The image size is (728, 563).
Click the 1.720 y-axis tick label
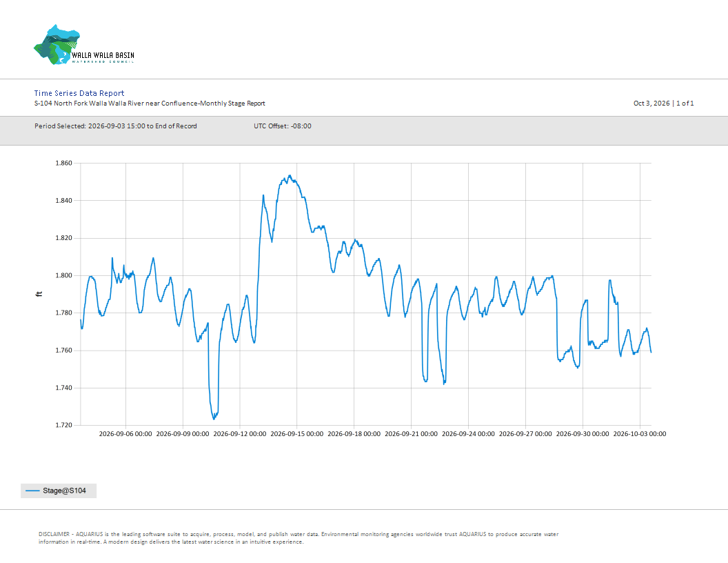pyautogui.click(x=63, y=425)
